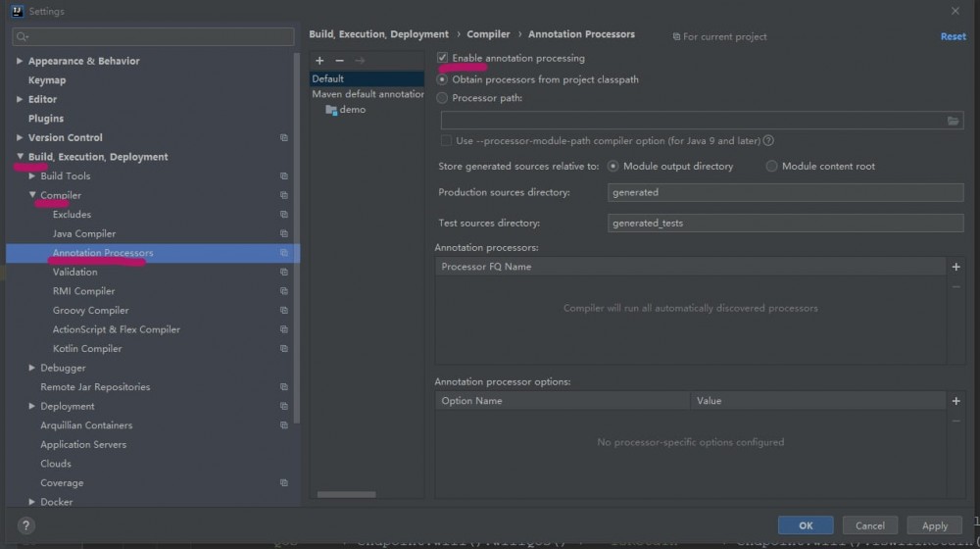
Task: Open Keymap settings page
Action: tap(47, 80)
